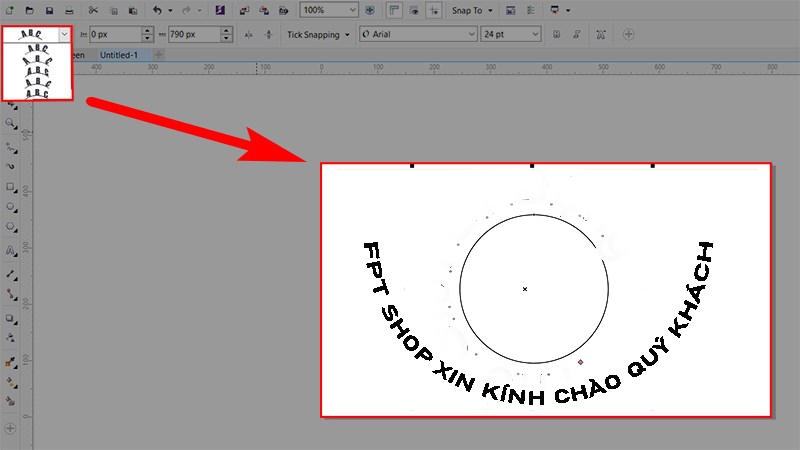This screenshot has height=450, width=800.
Task: Expand the application launcher dropdown arrow
Action: [x=568, y=10]
